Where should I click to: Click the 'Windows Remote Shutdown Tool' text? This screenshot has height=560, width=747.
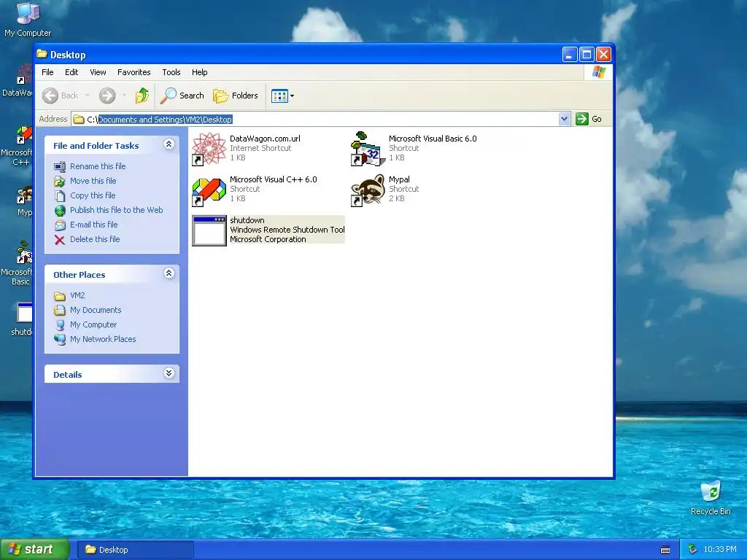(x=287, y=230)
